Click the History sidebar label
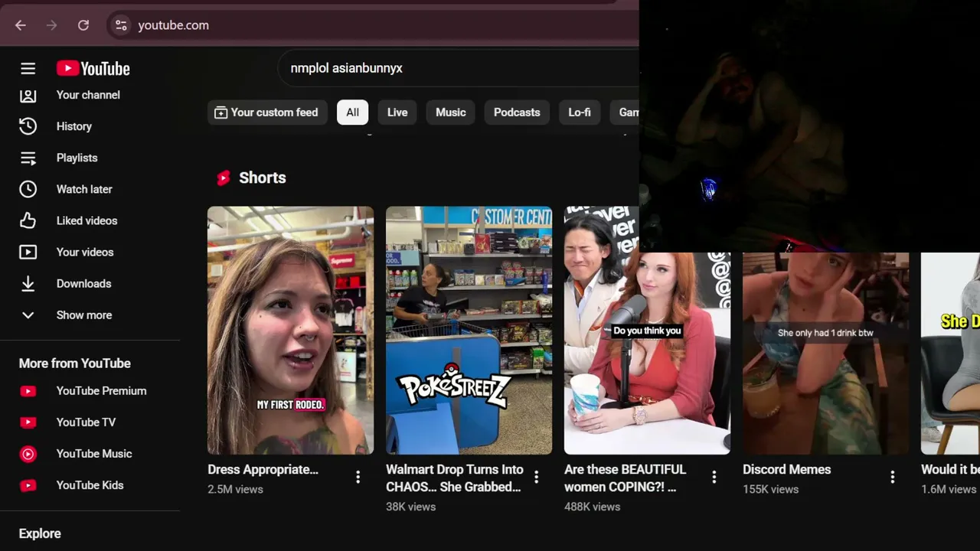 point(74,126)
